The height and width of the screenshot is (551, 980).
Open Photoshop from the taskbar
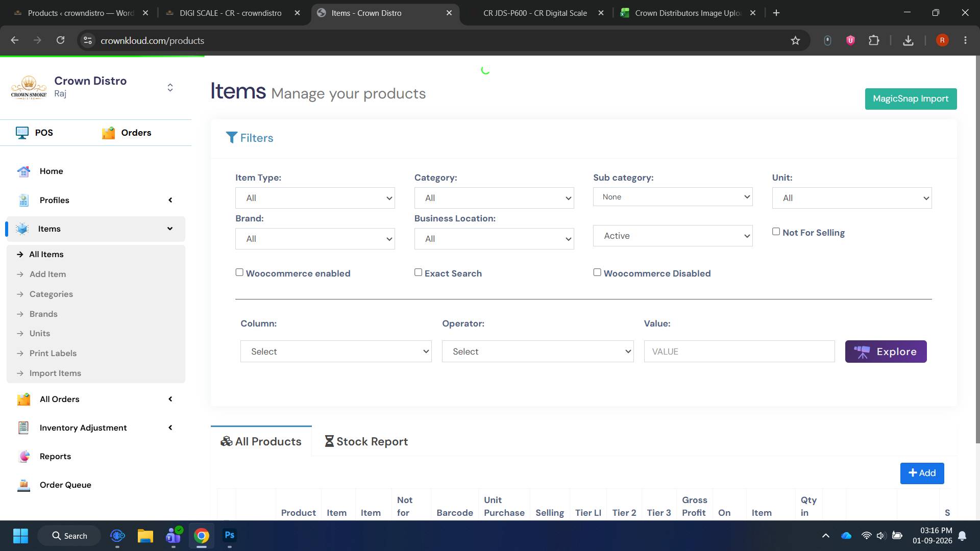point(230,535)
